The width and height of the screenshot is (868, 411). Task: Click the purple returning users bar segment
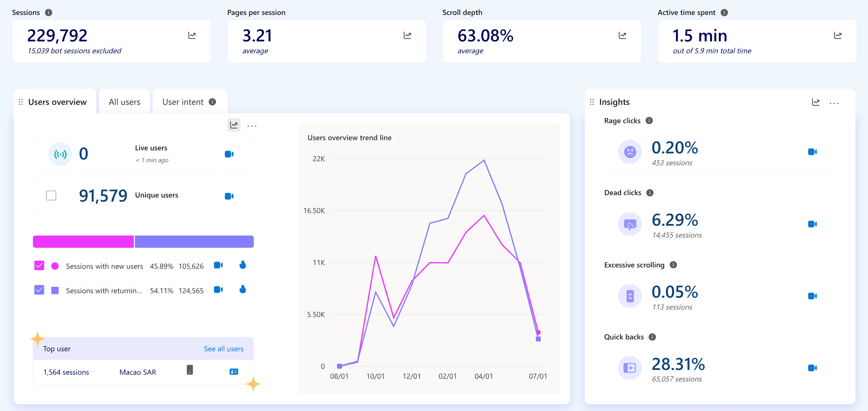pos(194,242)
